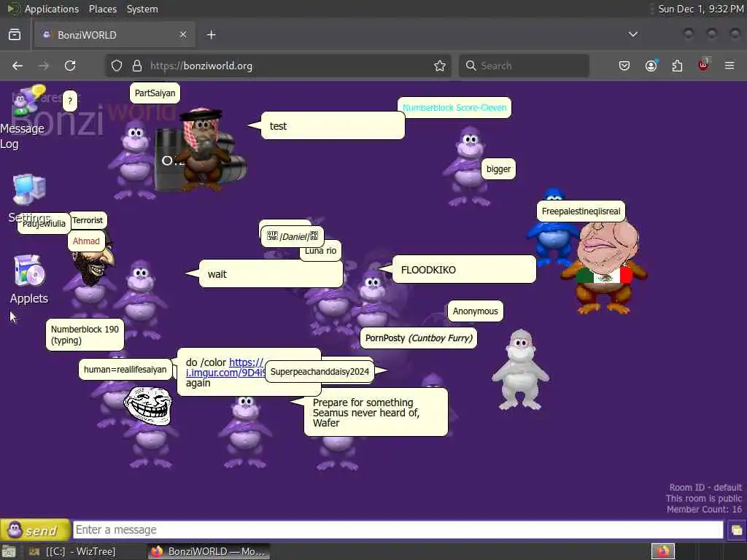Click the Prepare for something speech bubble

[x=376, y=413]
